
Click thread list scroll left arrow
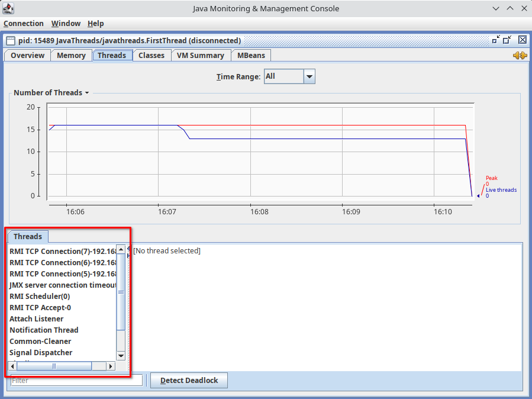tap(12, 366)
